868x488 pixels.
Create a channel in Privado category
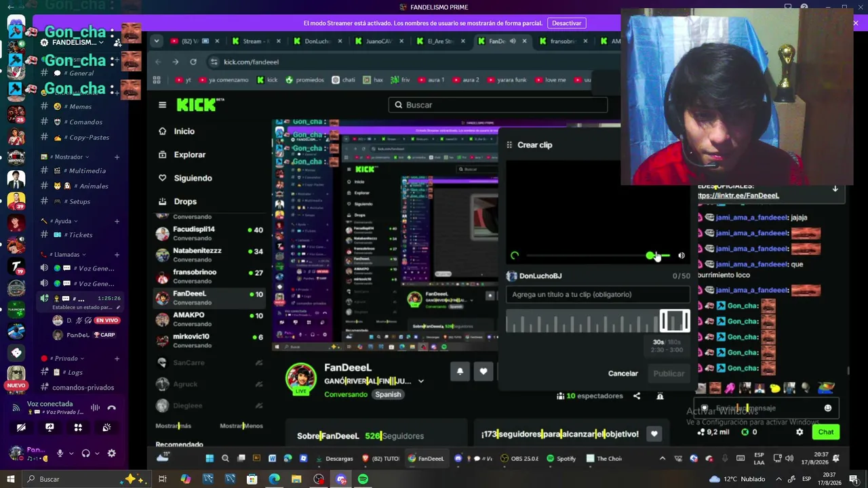(117, 359)
